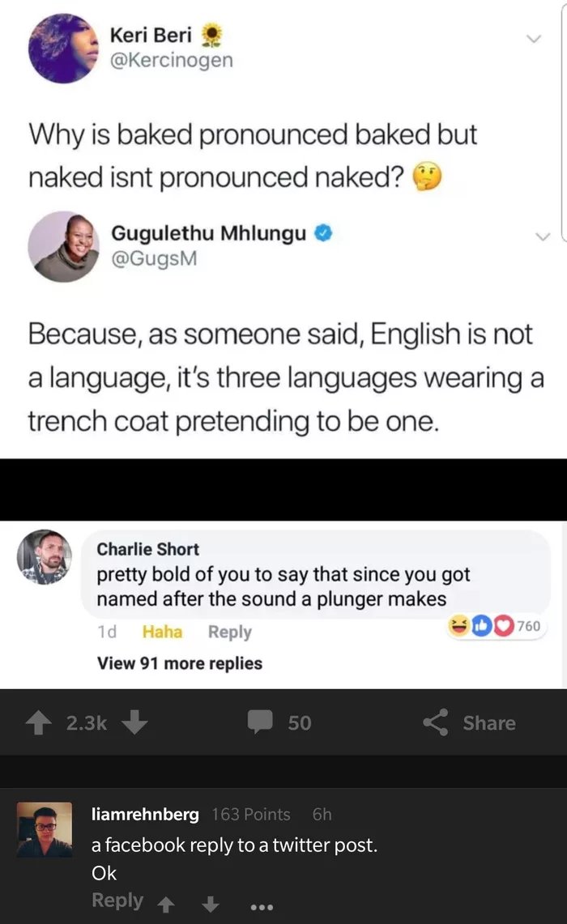Upvote the post with 2.3k points

38,722
